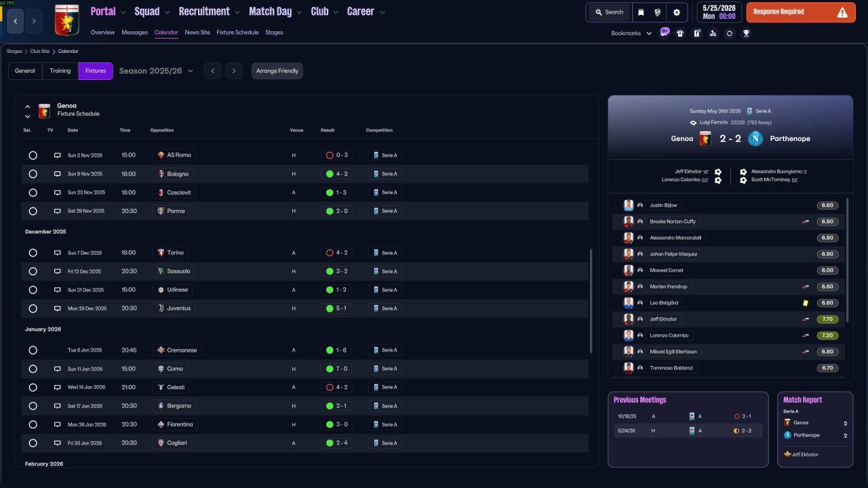Open the Squad dropdown menu
This screenshot has height=488, width=868.
point(153,12)
